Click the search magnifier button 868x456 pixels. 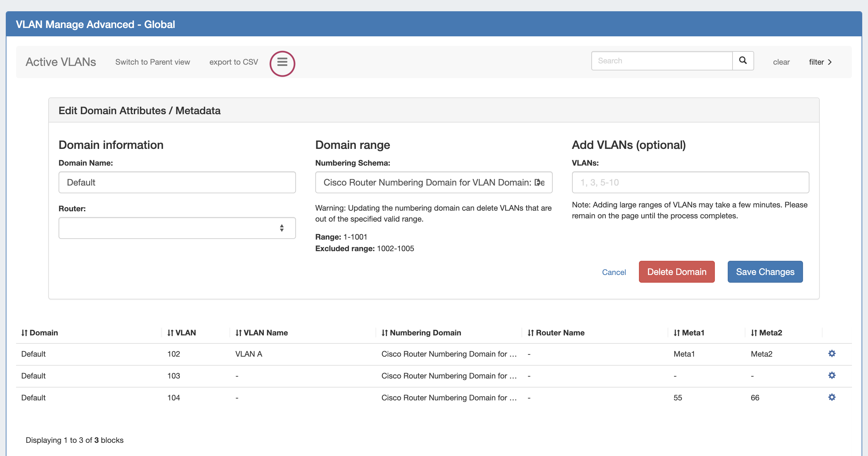[x=743, y=61]
